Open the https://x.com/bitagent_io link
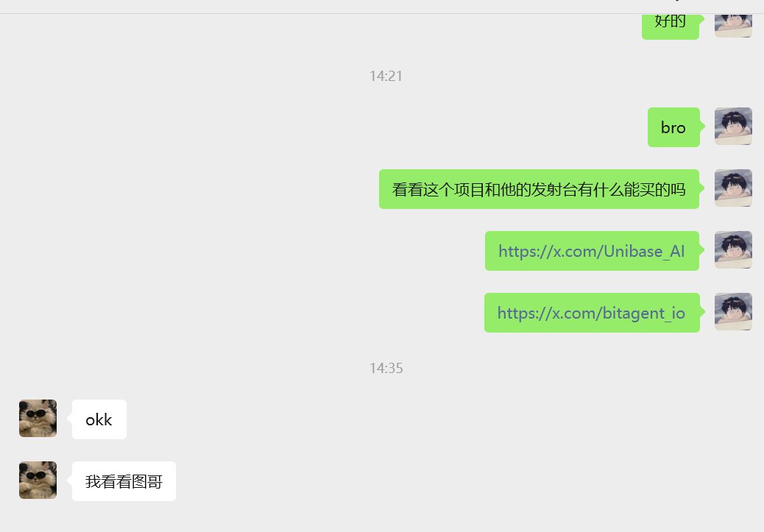Image resolution: width=764 pixels, height=532 pixels. [591, 313]
